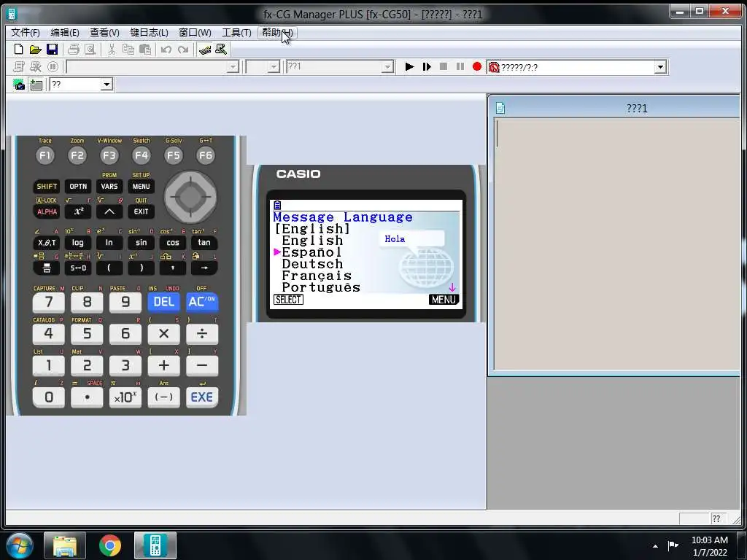This screenshot has height=560, width=747.
Task: Click the Save floppy disk icon
Action: pyautogui.click(x=52, y=50)
